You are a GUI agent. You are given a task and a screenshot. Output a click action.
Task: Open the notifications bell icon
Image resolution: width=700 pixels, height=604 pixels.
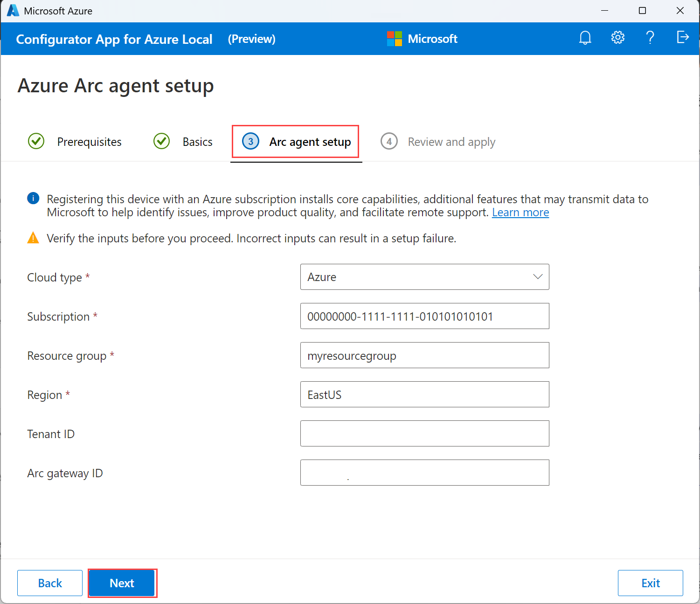pos(585,38)
